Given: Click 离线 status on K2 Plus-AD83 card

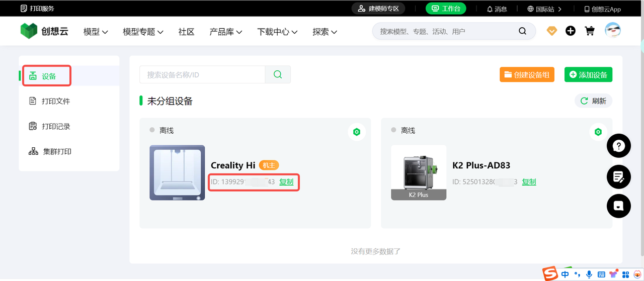Looking at the screenshot, I should (x=408, y=130).
